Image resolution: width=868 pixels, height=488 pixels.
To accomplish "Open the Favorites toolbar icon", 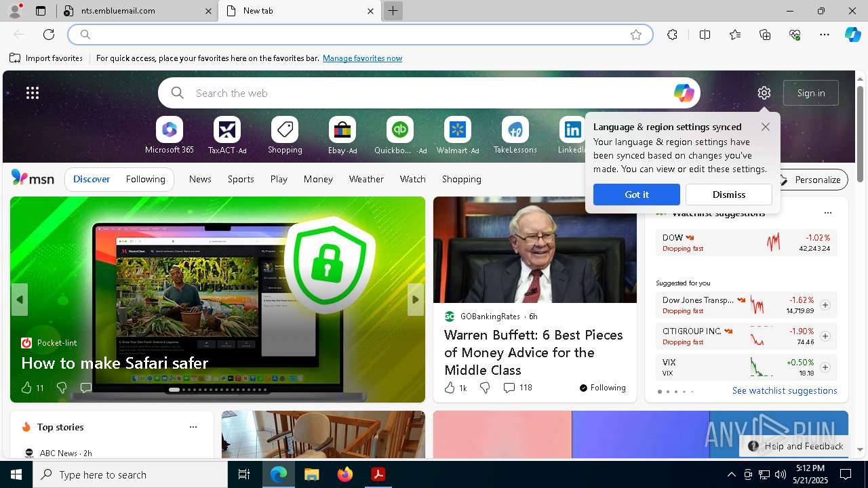I will coord(735,35).
